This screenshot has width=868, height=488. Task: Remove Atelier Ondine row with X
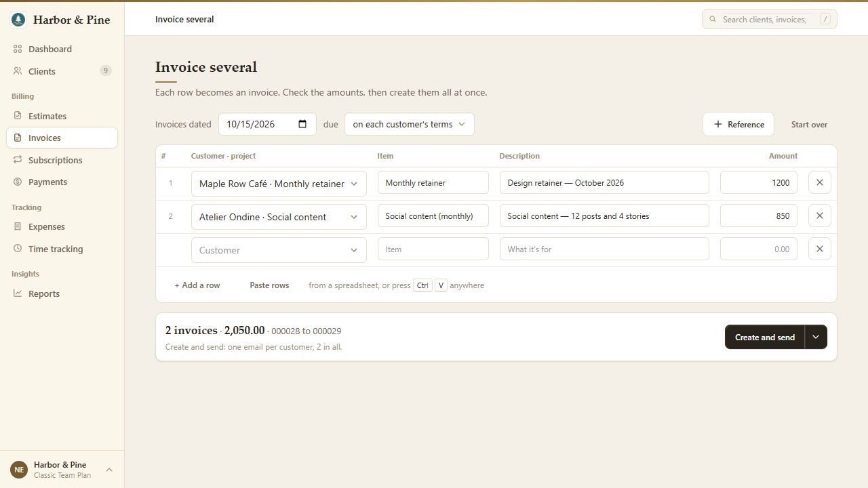point(819,216)
